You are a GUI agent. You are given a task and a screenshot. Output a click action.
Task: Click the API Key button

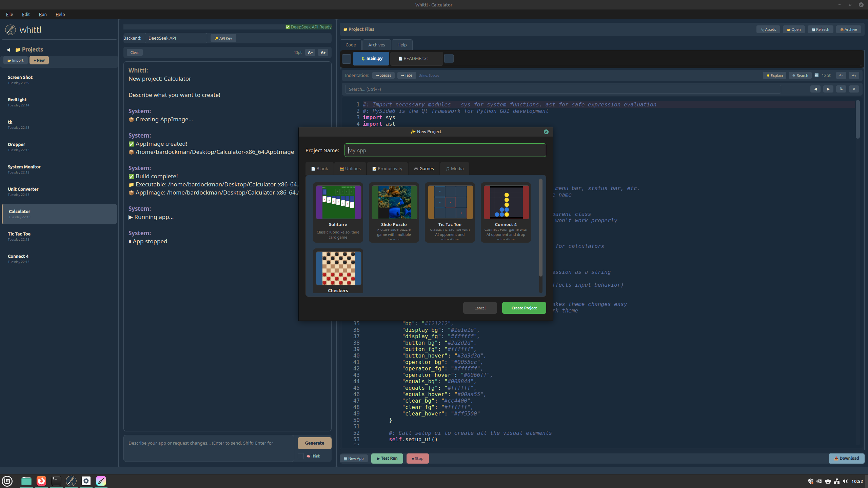pos(223,38)
